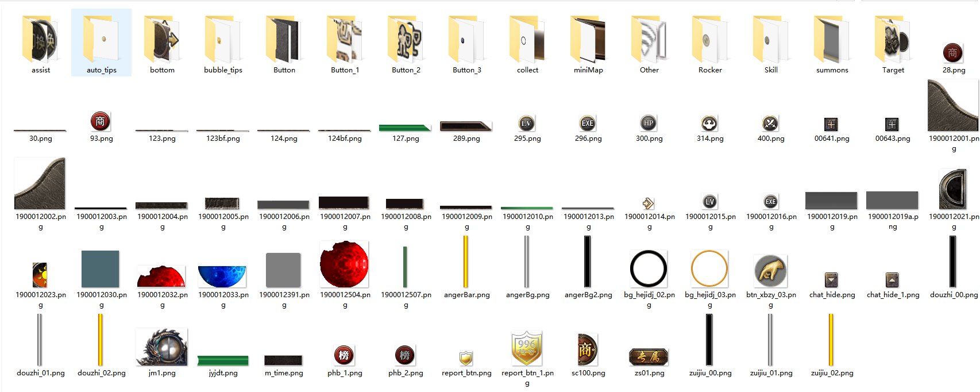Select the sc100.png shop emblem
The height and width of the screenshot is (392, 980).
pos(588,349)
